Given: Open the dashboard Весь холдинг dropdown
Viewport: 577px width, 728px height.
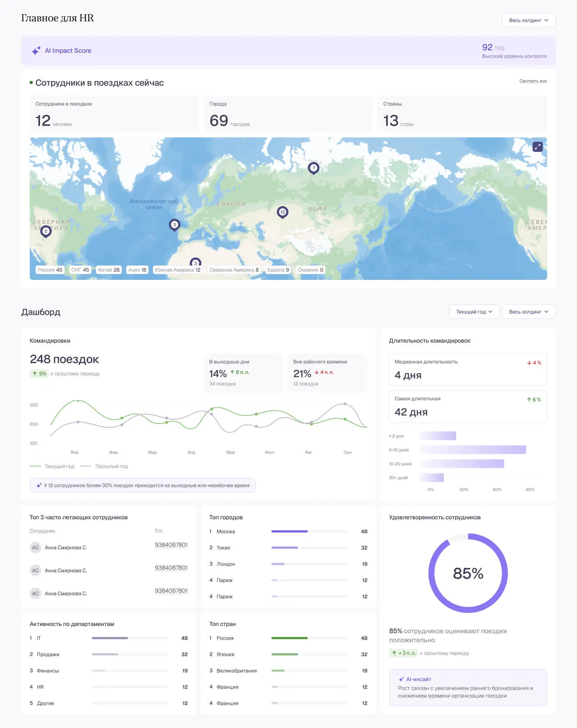Looking at the screenshot, I should pos(529,312).
